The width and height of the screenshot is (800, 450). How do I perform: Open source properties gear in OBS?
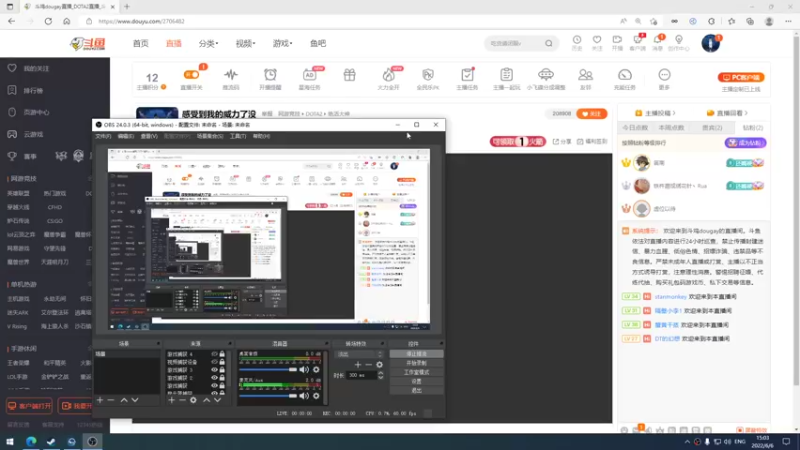(193, 400)
